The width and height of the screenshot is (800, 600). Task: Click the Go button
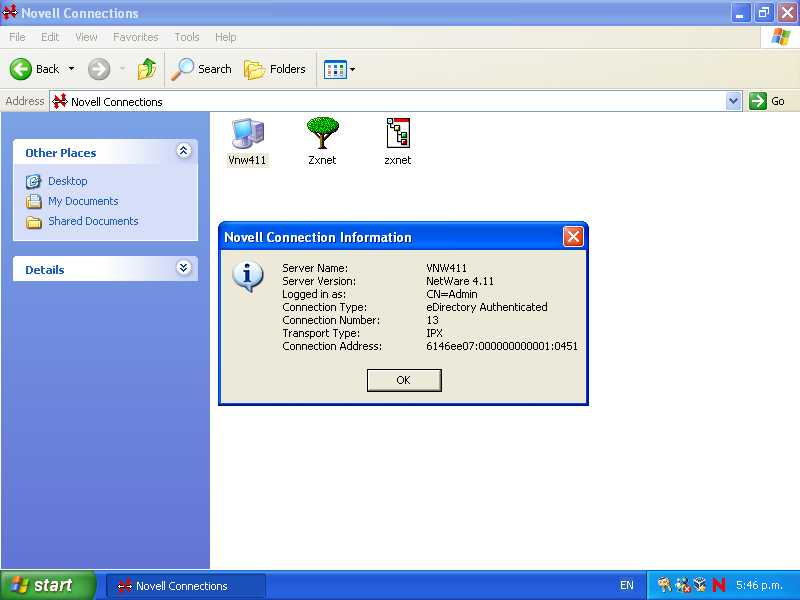pos(767,101)
